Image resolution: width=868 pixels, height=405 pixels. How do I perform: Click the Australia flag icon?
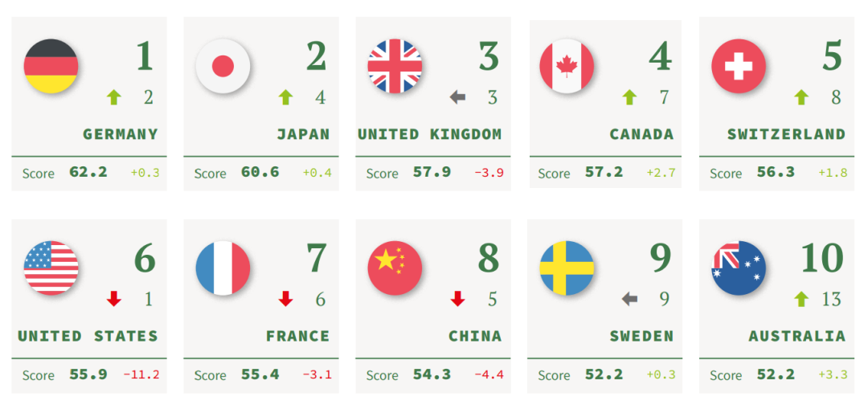[x=739, y=268]
